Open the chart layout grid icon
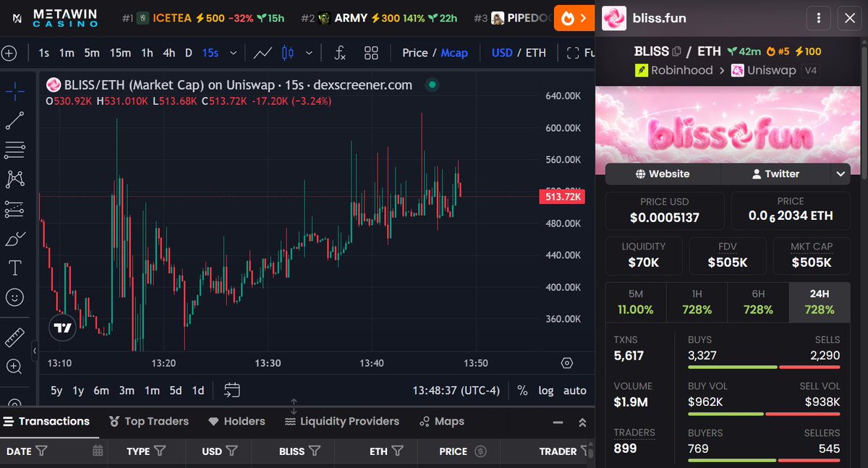 tap(372, 53)
